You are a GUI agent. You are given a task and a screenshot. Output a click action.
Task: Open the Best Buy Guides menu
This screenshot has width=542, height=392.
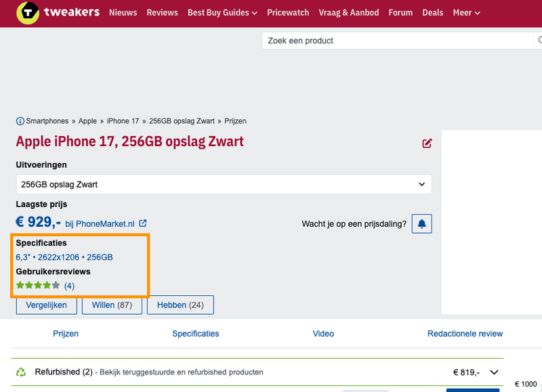click(222, 12)
